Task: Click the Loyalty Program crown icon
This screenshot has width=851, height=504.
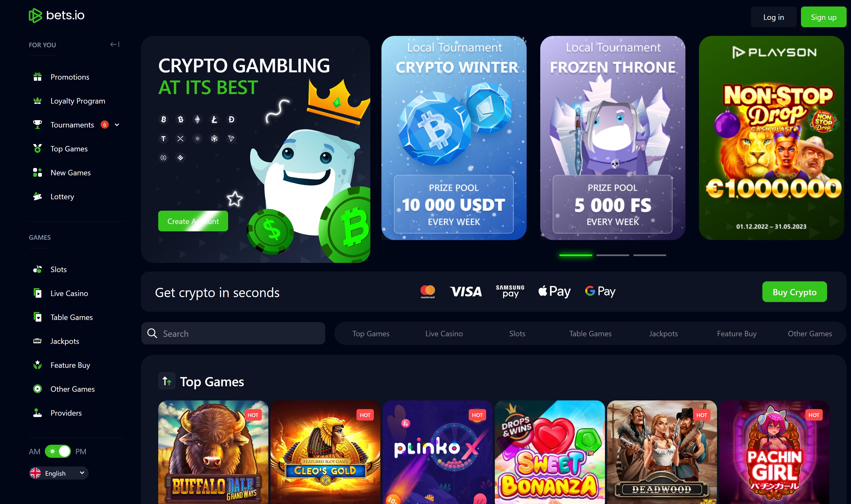Action: (37, 101)
